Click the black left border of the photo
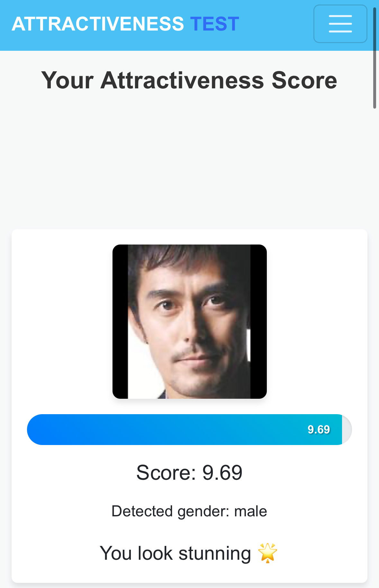Image resolution: width=379 pixels, height=588 pixels. [x=120, y=321]
